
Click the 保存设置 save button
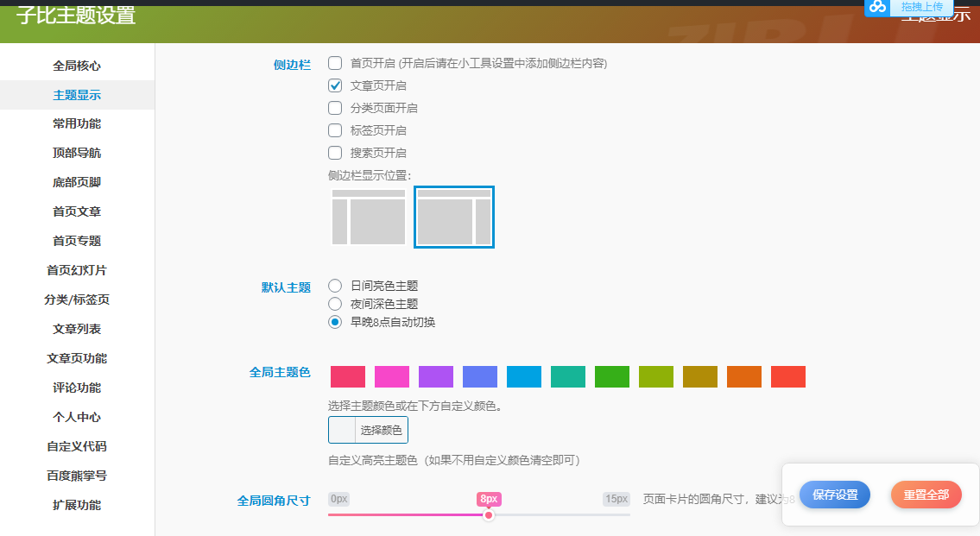pos(834,495)
